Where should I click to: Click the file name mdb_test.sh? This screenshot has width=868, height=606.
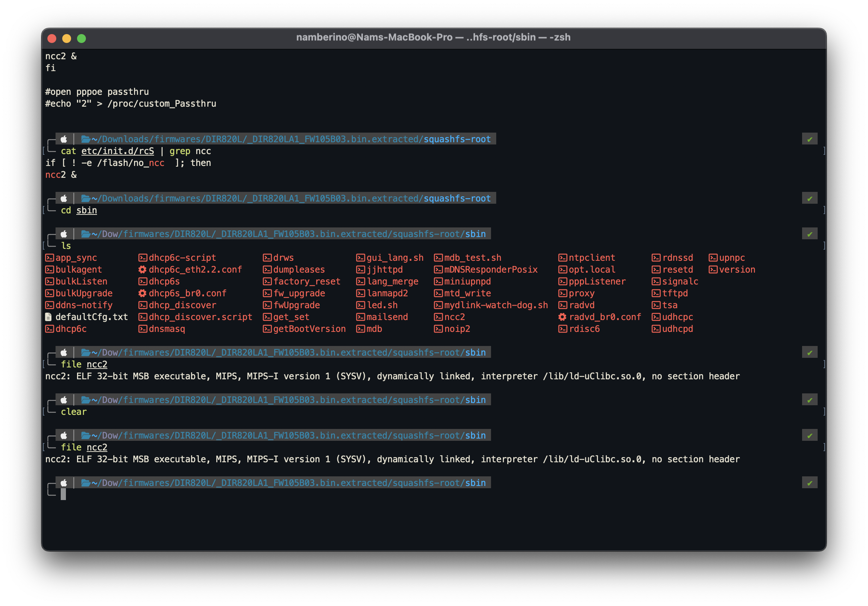pos(473,258)
